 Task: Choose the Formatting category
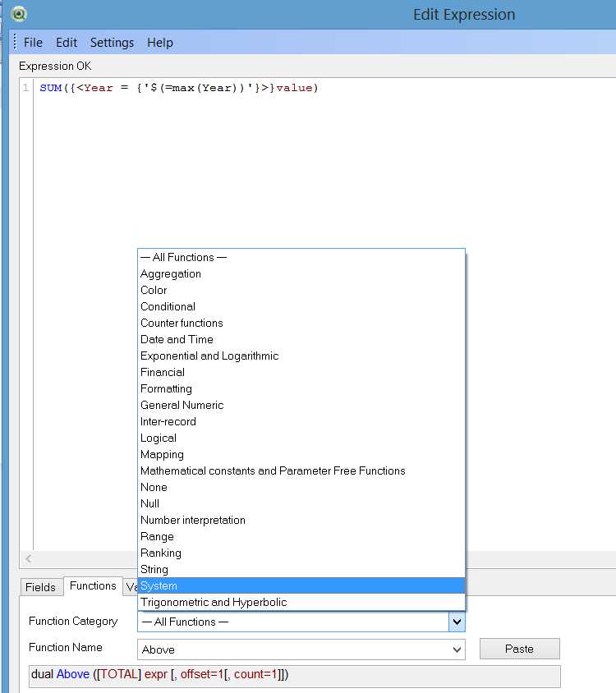[x=301, y=388]
